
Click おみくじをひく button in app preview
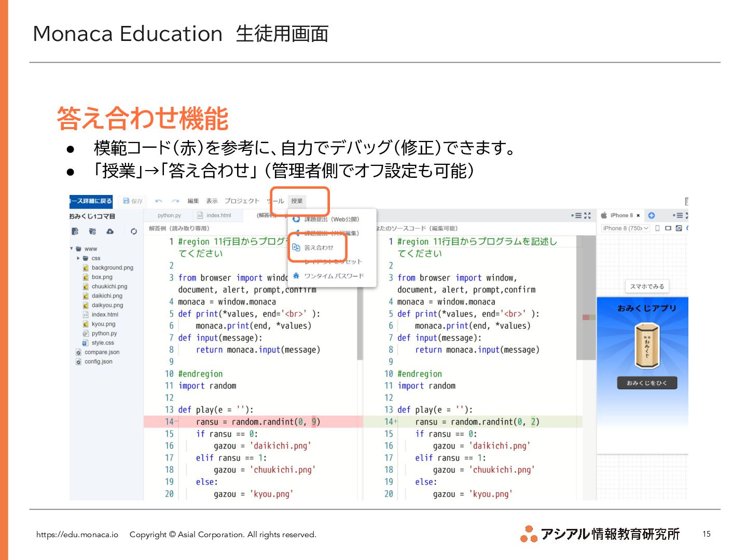[x=647, y=383]
